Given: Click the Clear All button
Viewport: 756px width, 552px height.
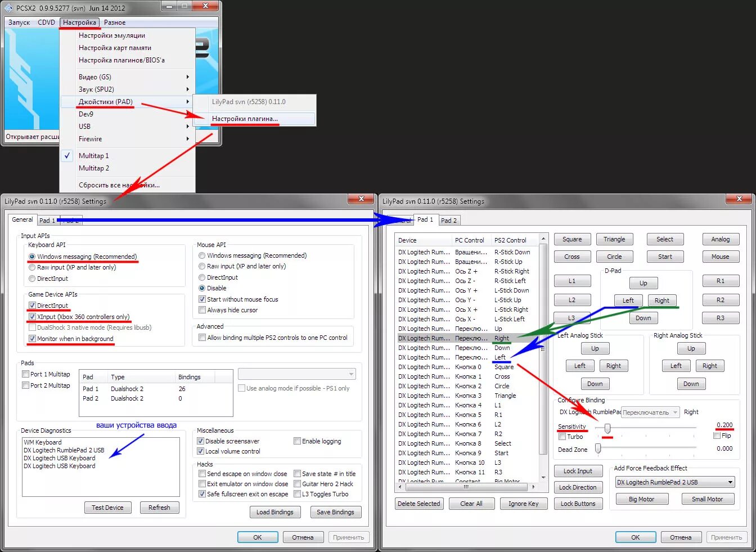Looking at the screenshot, I should [471, 504].
